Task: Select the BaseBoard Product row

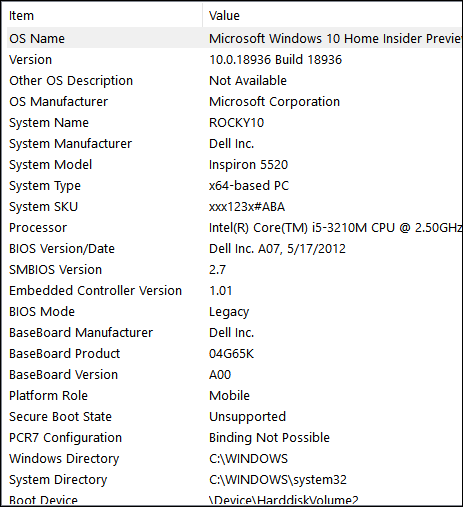Action: 234,354
